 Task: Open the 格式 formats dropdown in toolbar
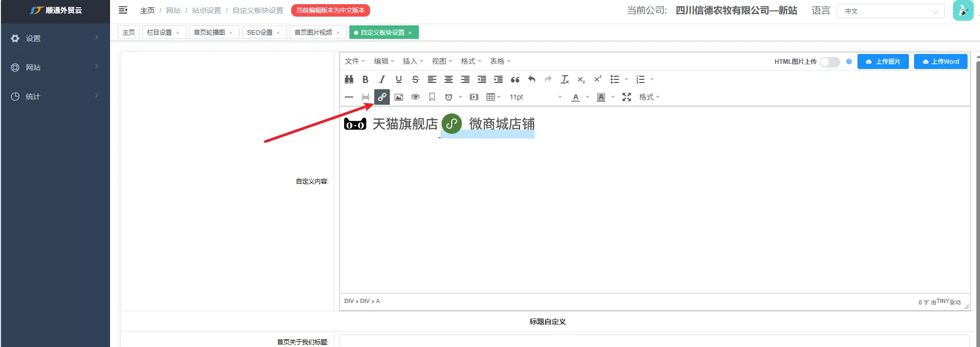649,97
